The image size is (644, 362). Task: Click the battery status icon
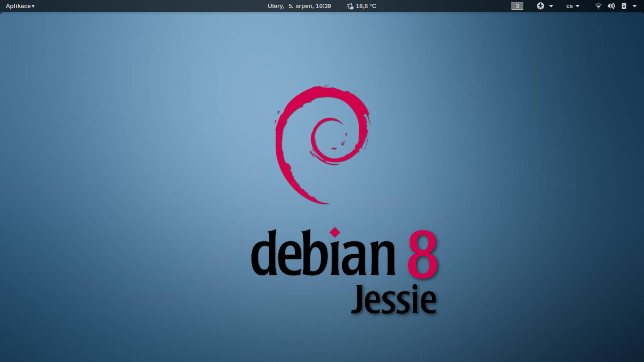(624, 6)
